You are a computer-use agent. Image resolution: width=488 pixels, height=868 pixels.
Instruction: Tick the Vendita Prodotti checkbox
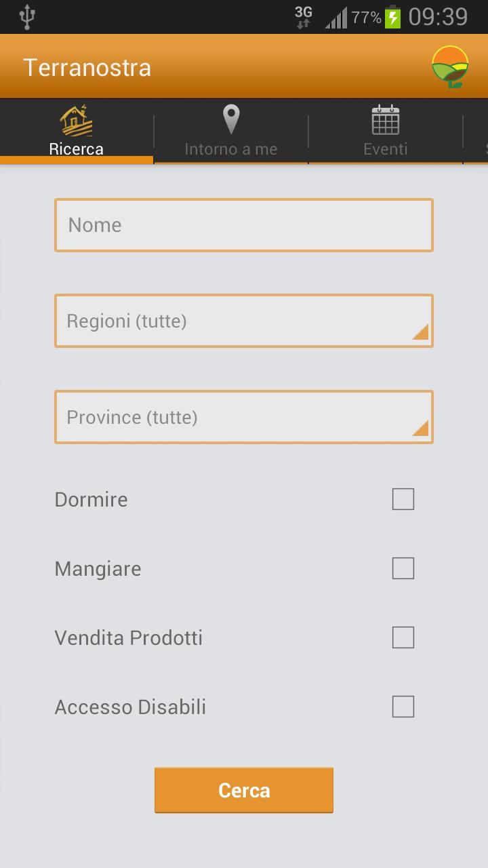pyautogui.click(x=403, y=638)
